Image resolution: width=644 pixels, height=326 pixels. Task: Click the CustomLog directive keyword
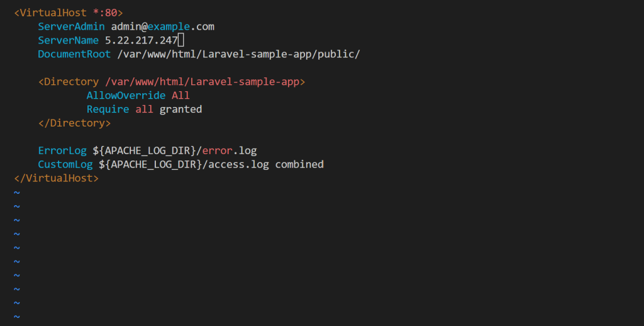(x=65, y=165)
